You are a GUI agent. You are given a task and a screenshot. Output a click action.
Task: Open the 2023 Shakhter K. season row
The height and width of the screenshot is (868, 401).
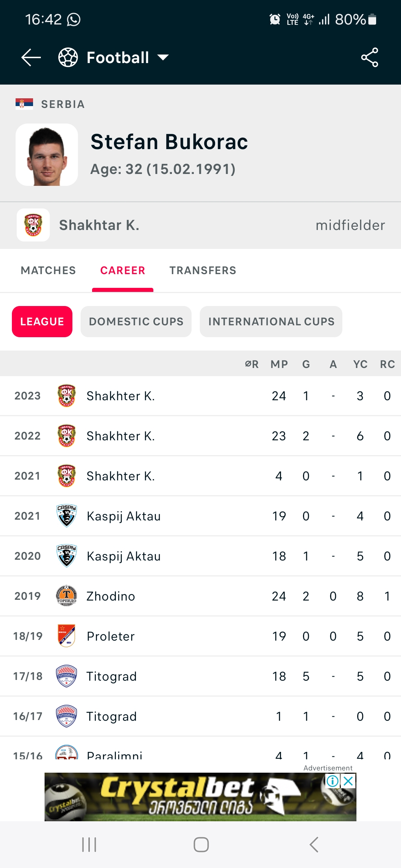click(x=200, y=396)
